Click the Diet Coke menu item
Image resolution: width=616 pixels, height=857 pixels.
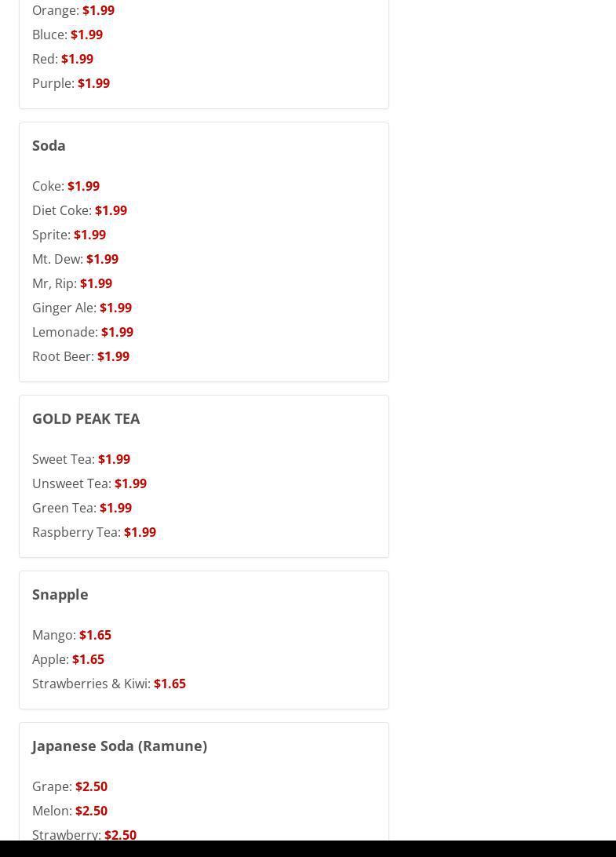[x=62, y=210]
